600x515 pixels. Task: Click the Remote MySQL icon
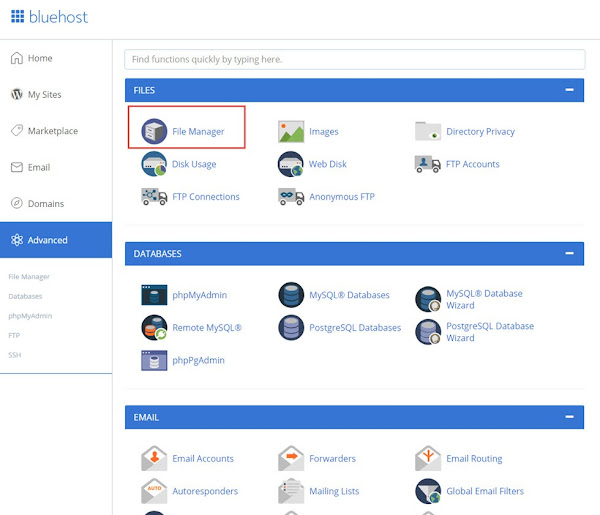pyautogui.click(x=154, y=328)
